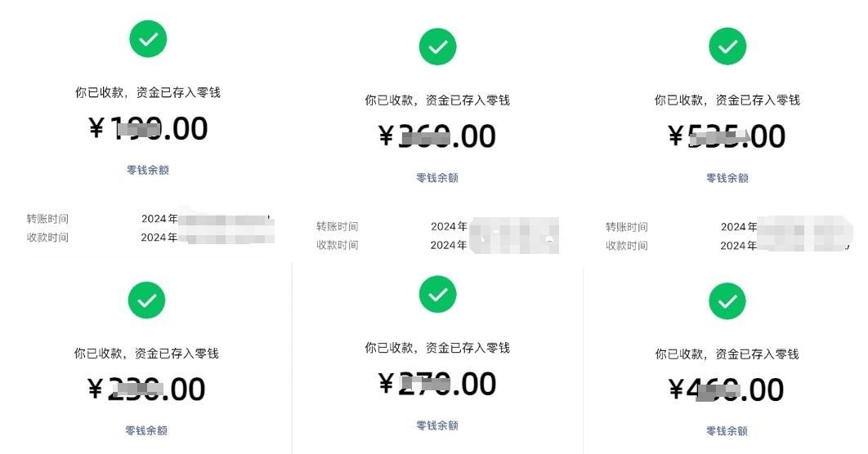View 零钱余额 under the ¥535.00 amount

pyautogui.click(x=727, y=178)
